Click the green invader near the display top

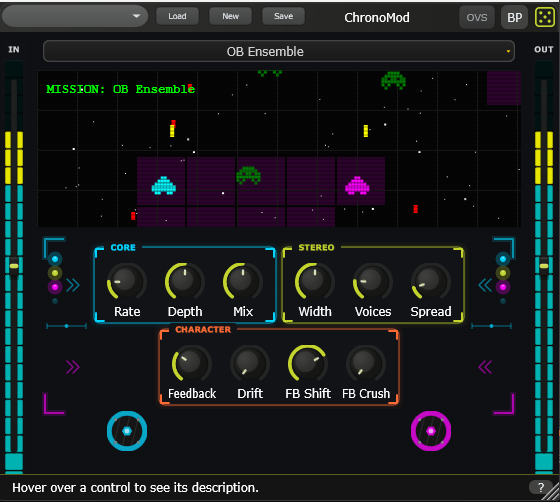click(393, 80)
